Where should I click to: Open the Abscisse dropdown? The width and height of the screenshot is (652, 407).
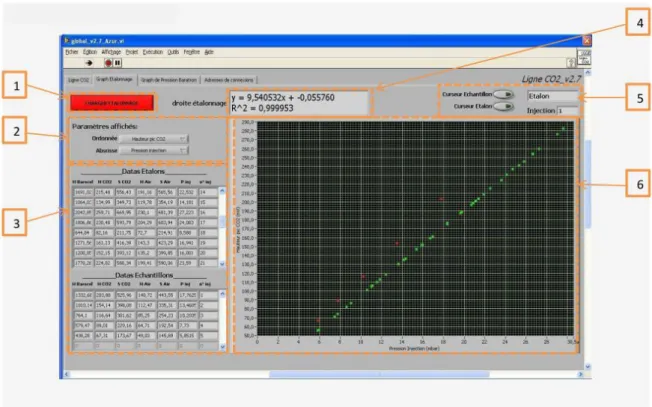point(154,150)
